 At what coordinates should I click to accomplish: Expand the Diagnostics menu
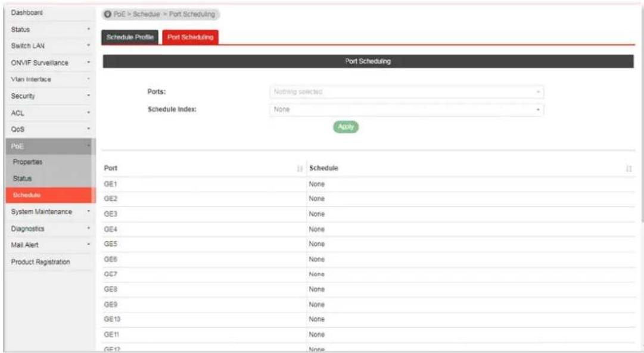coord(49,229)
